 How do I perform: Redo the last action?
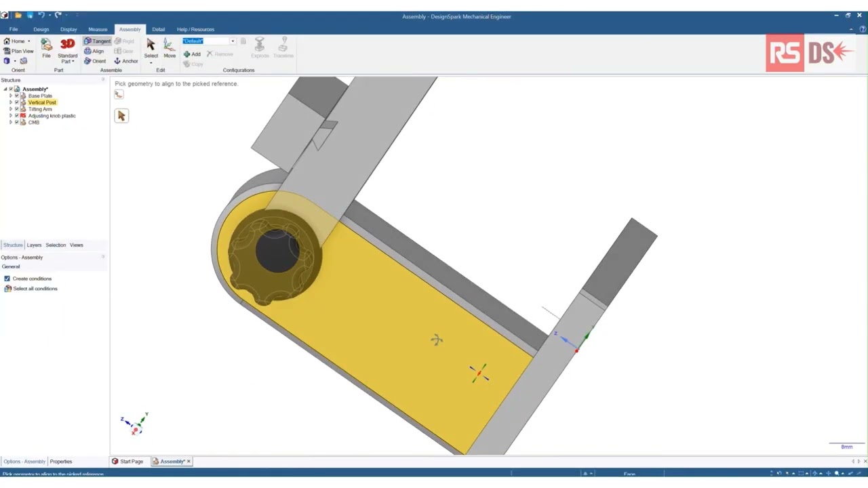[x=58, y=15]
